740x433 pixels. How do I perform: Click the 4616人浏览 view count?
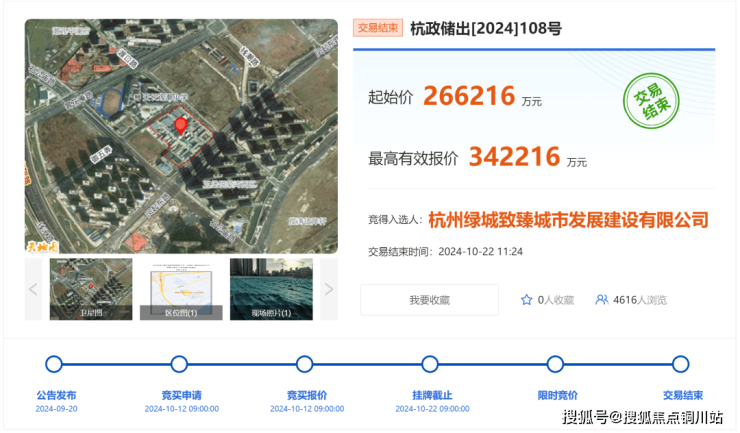pos(640,300)
